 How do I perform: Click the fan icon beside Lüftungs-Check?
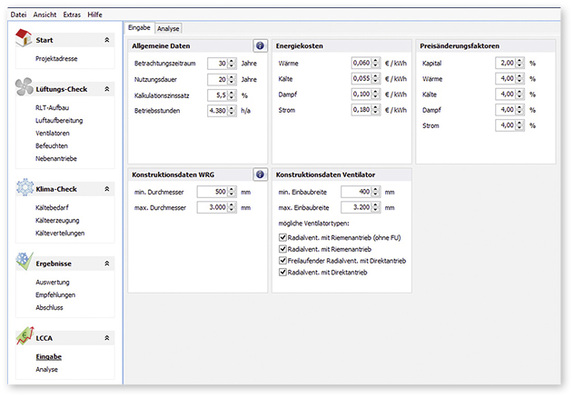(x=24, y=87)
